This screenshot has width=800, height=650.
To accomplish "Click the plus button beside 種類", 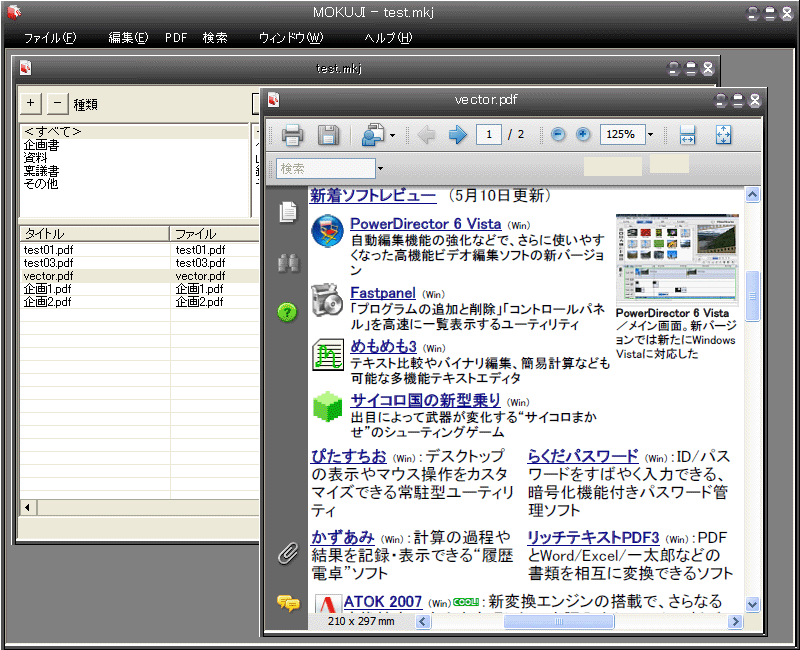I will click(31, 103).
